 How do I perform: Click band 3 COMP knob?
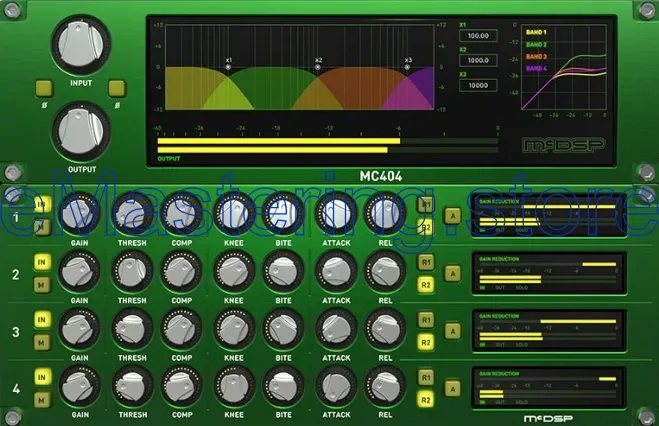coord(182,330)
